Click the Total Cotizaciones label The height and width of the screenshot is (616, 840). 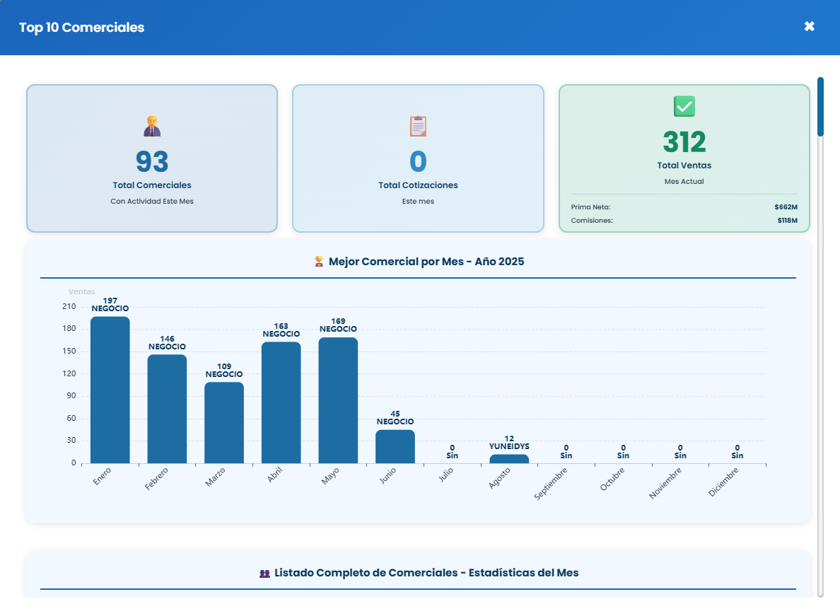click(x=418, y=185)
